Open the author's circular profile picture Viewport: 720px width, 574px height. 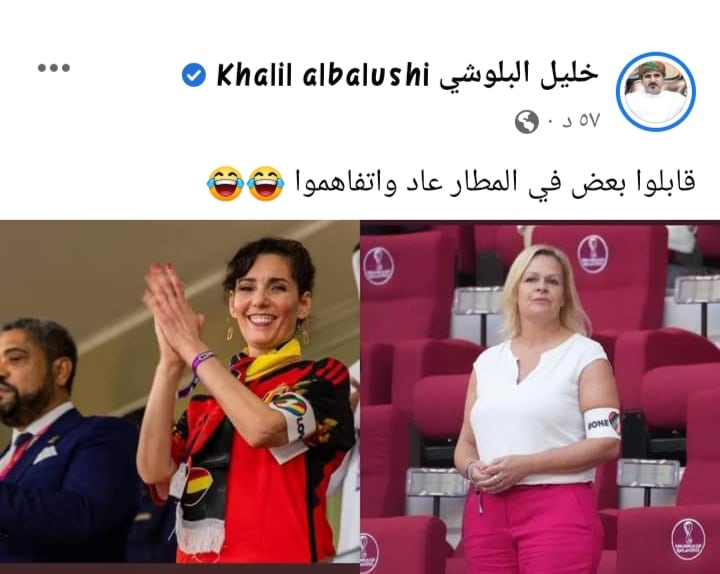click(656, 92)
